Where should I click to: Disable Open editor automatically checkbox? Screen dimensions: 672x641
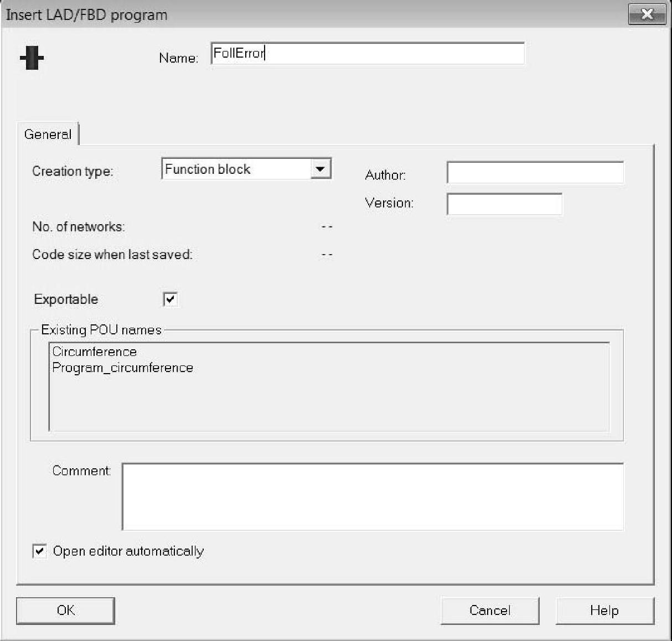click(x=39, y=551)
